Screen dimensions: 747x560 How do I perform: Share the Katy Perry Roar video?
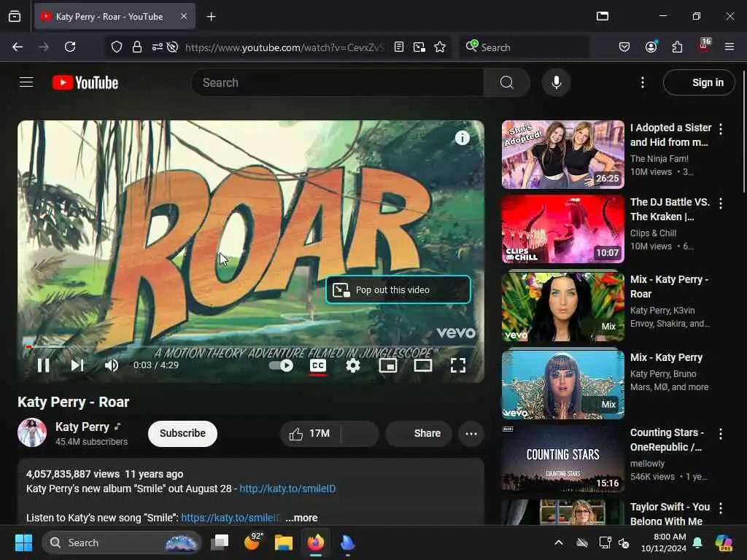pyautogui.click(x=419, y=433)
